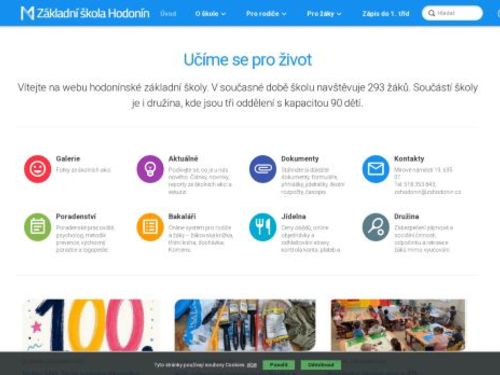
Task: Click the Učíme se pro život heading
Action: pyautogui.click(x=248, y=60)
